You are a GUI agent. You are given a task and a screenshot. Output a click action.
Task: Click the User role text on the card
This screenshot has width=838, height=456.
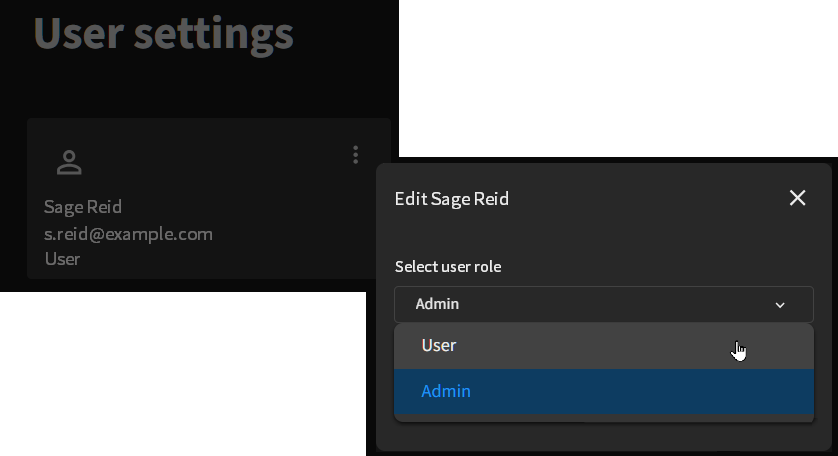(x=62, y=259)
